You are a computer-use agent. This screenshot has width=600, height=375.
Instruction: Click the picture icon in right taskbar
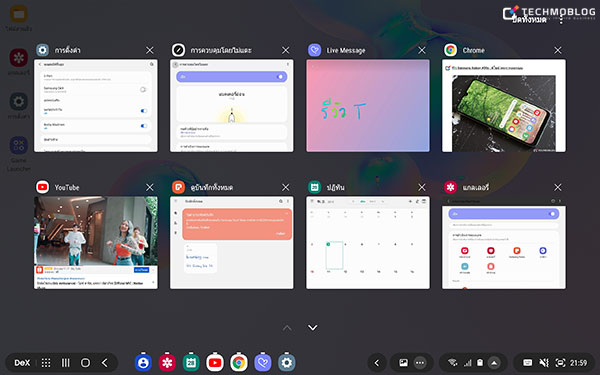[403, 363]
